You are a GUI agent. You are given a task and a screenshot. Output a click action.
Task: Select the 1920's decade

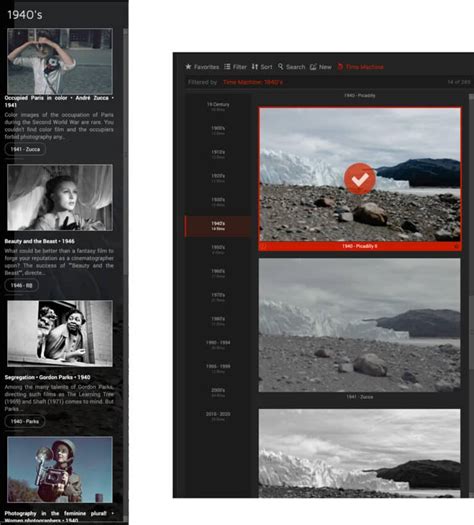click(218, 178)
